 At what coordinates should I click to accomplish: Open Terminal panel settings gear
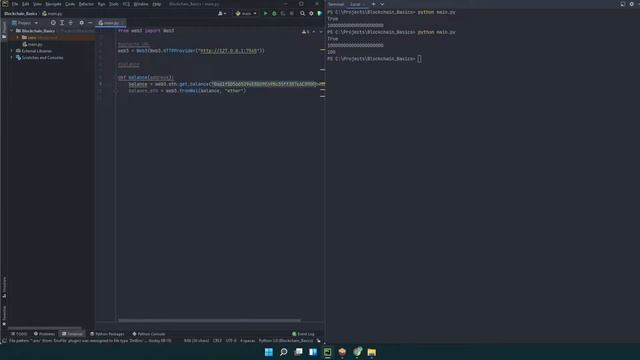tap(631, 4)
